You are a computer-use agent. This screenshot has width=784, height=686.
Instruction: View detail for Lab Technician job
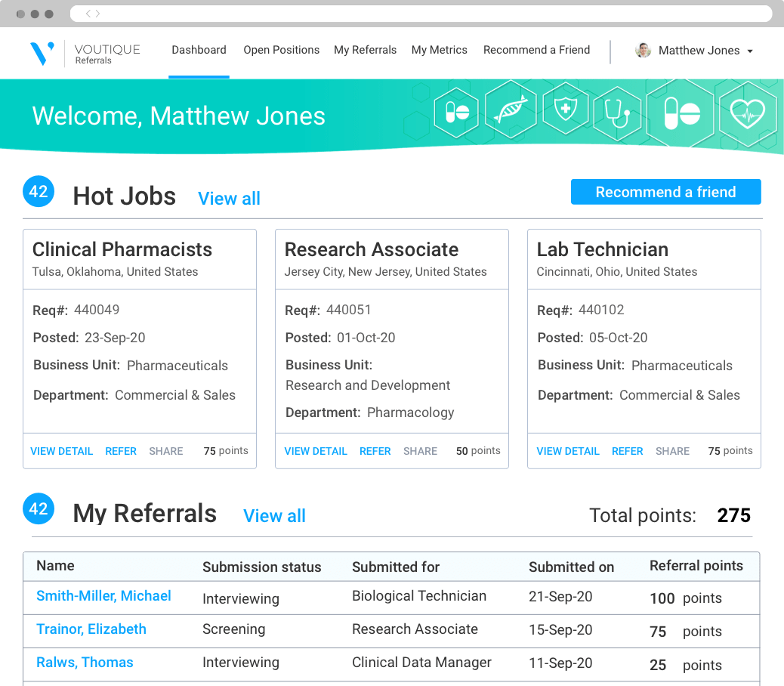click(x=568, y=451)
